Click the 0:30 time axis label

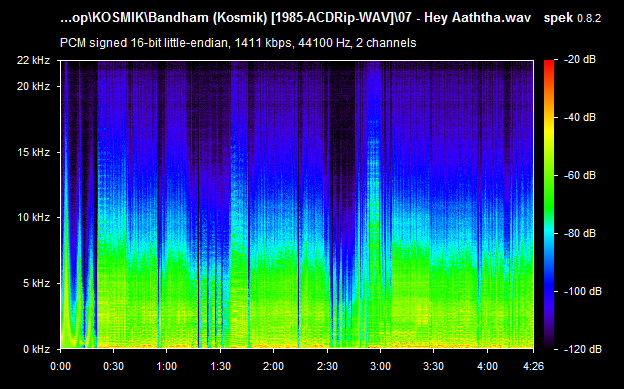(x=113, y=366)
